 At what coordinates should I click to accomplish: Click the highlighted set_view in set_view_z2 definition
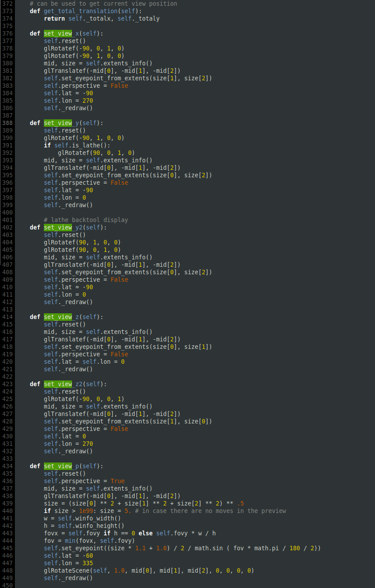coord(58,384)
